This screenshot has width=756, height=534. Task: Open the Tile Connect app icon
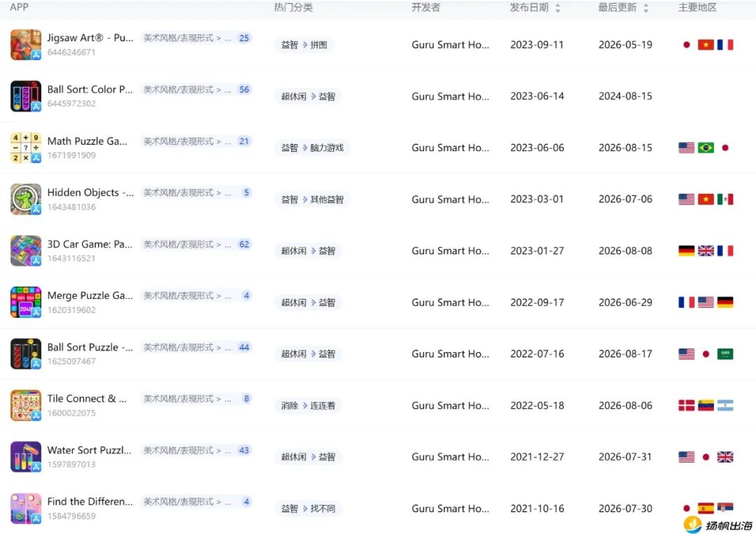tap(26, 405)
